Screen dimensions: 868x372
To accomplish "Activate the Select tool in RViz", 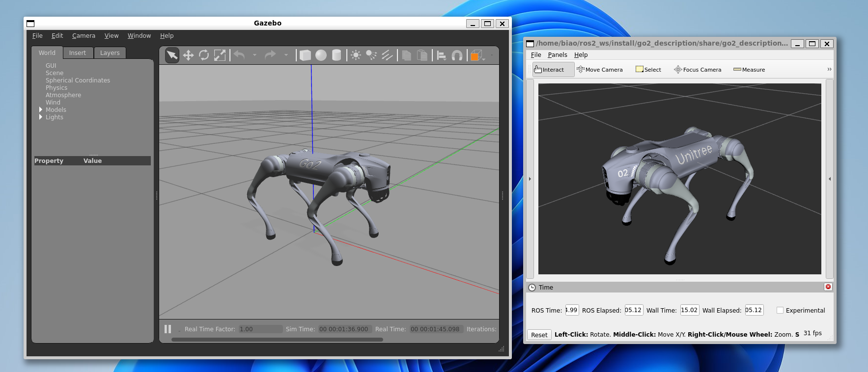I will [x=648, y=70].
